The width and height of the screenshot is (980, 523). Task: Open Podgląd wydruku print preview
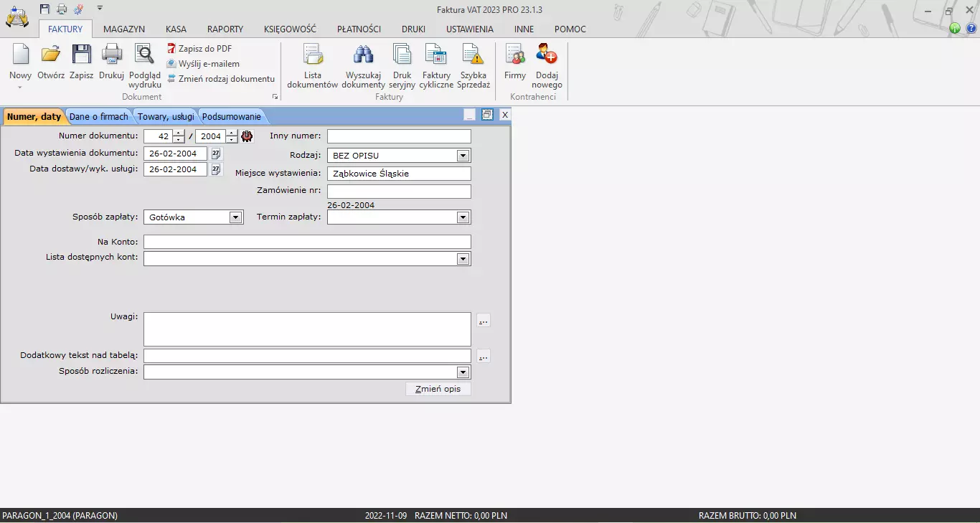pos(145,55)
